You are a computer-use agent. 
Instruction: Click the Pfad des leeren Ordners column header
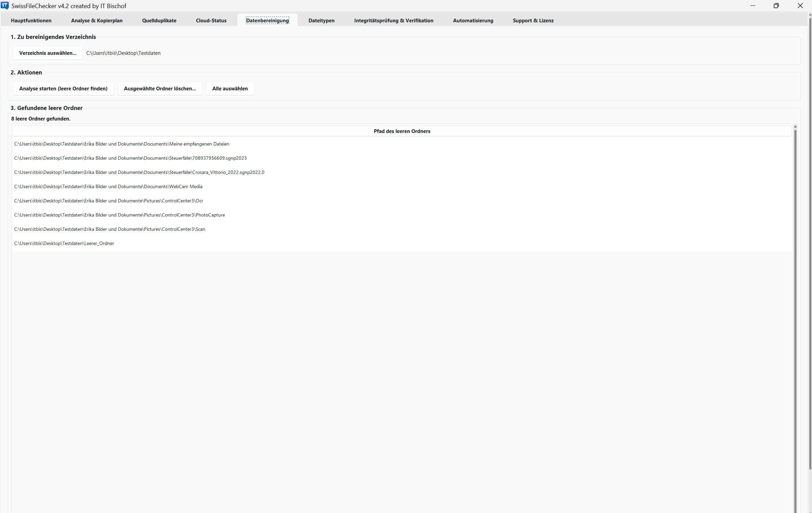[402, 131]
